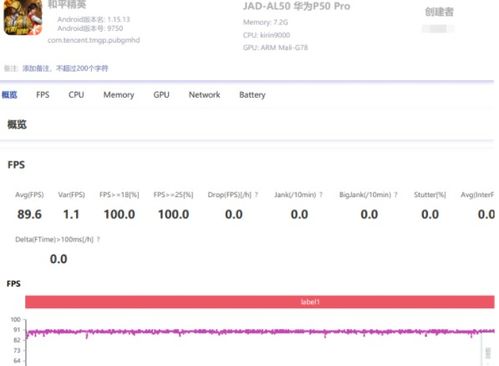Open the GPU tab
Image resolution: width=499 pixels, height=366 pixels.
tap(161, 95)
